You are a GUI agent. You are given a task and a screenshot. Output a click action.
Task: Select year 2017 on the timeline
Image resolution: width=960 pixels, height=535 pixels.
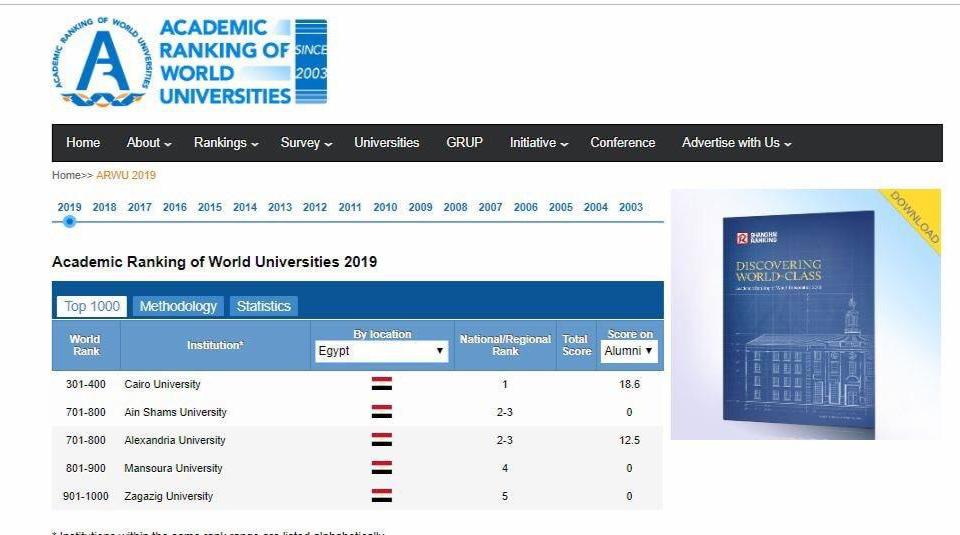coord(140,208)
